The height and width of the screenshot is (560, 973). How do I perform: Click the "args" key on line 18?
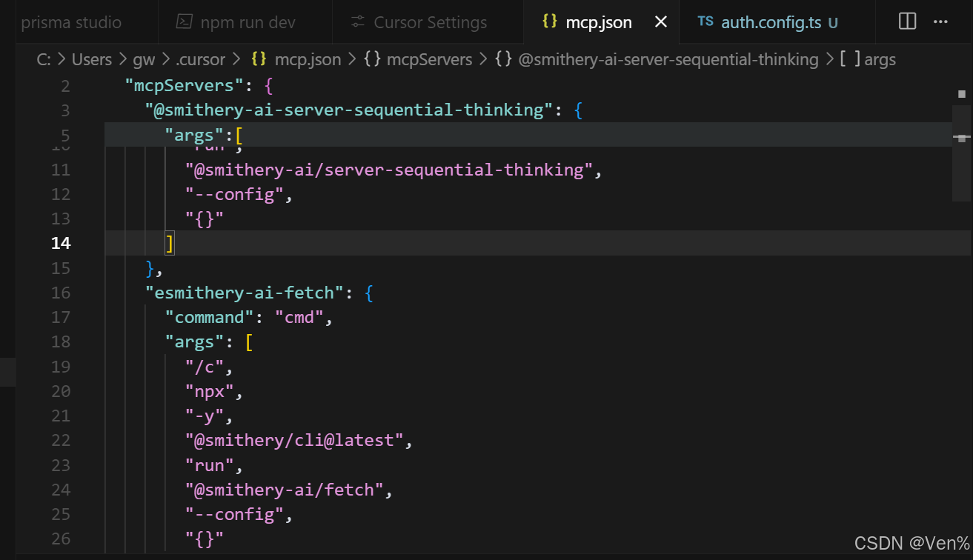coord(194,341)
